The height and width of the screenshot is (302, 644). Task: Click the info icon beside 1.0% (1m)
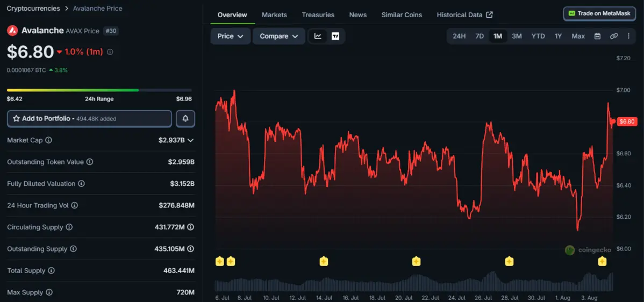click(110, 52)
